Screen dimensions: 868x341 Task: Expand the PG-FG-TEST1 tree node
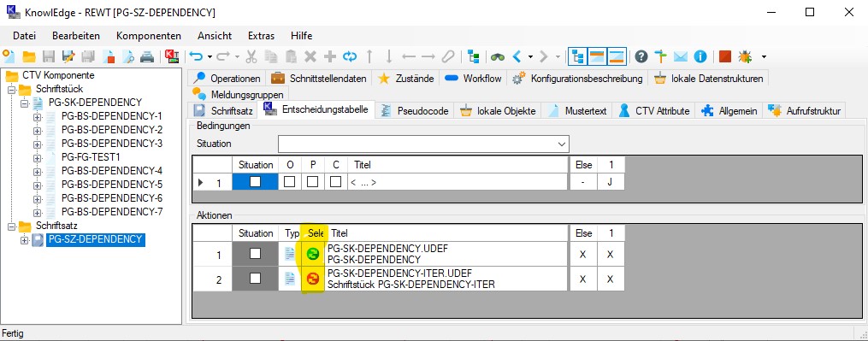pos(37,158)
